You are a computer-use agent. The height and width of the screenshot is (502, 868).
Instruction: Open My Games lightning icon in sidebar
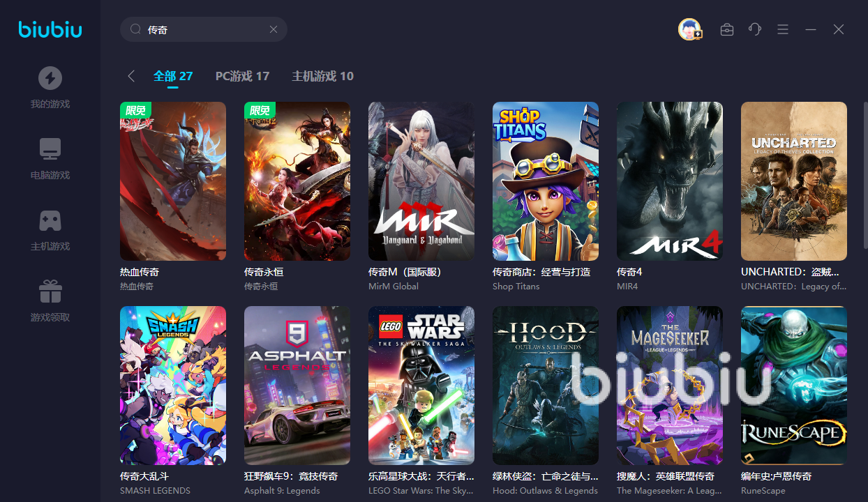[50, 78]
